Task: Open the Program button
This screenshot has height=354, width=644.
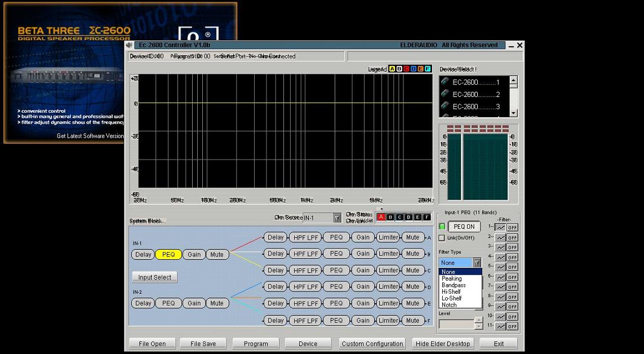Action: tap(256, 344)
